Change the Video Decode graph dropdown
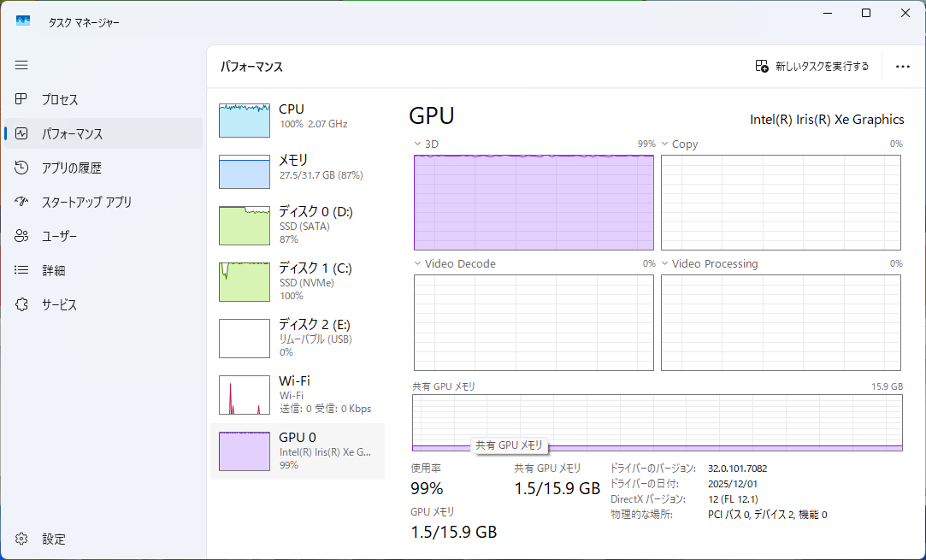Viewport: 926px width, 560px height. (x=418, y=264)
